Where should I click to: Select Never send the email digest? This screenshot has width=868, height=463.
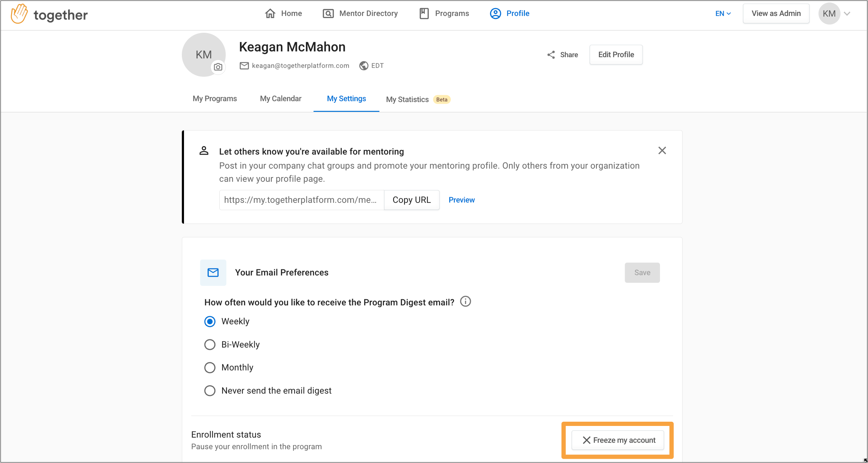[210, 391]
